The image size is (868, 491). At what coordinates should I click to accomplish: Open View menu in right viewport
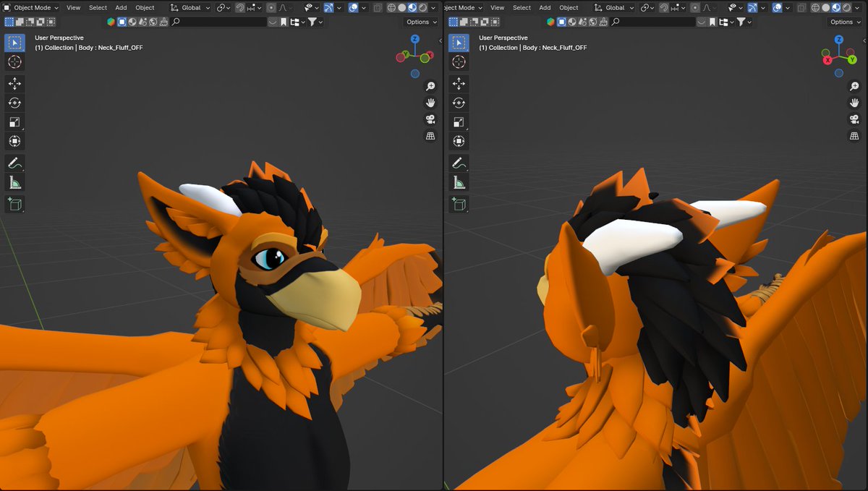(498, 7)
